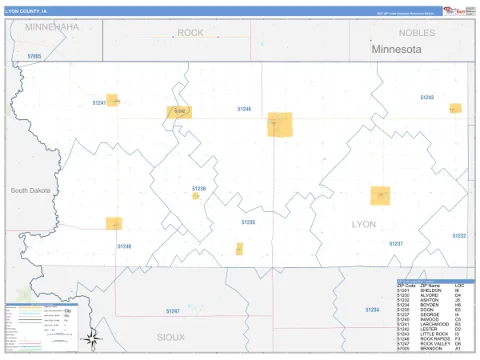Click the 57005 ZIP label on the map
The height and width of the screenshot is (360, 480).
tap(34, 56)
